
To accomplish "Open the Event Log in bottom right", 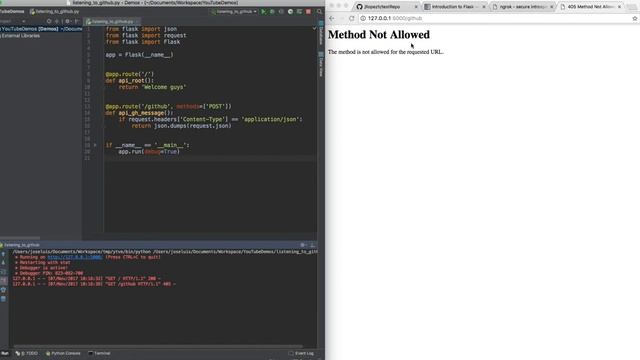I will 301,353.
